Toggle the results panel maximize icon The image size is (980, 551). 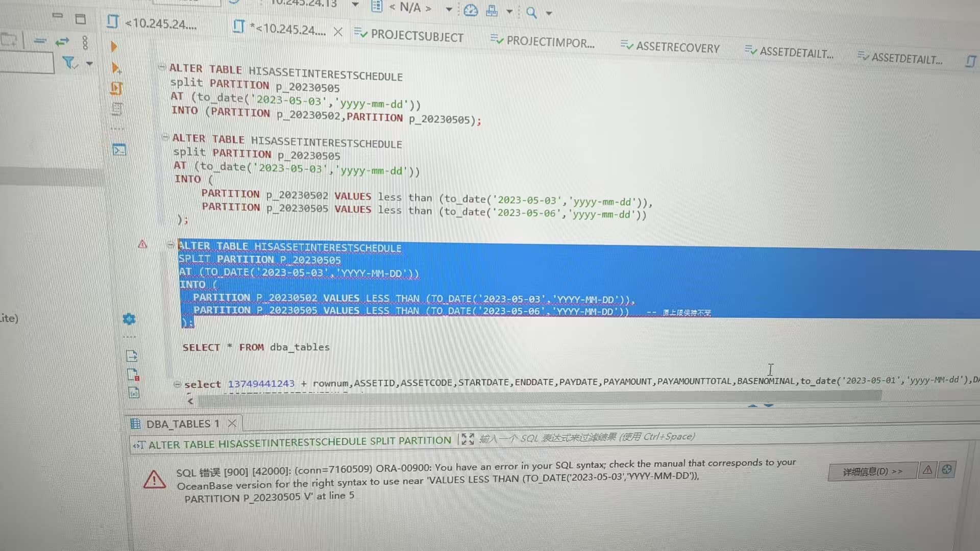point(468,439)
